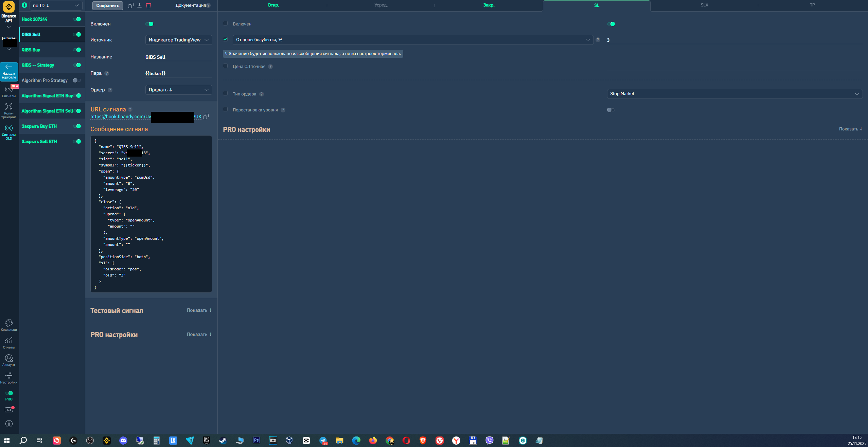Open the Stop Market order type dropdown
The width and height of the screenshot is (868, 447).
(734, 94)
